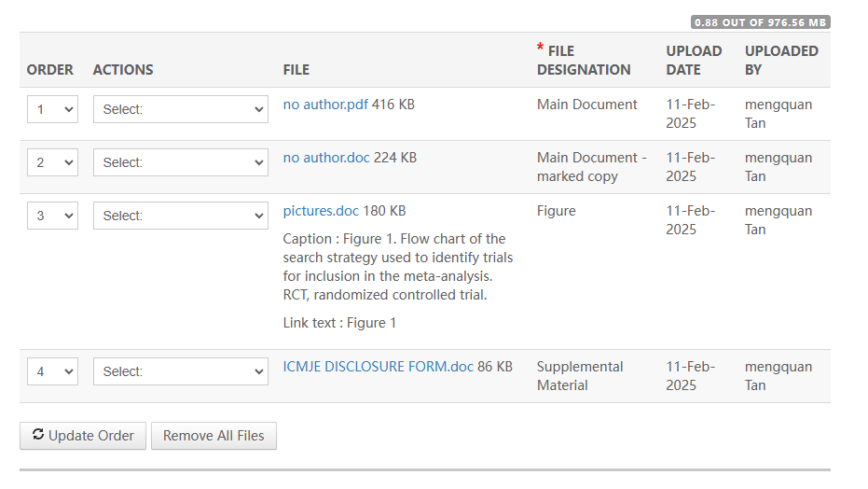Viewport: 868px width, 489px height.
Task: Click the Update Order button
Action: pyautogui.click(x=83, y=436)
